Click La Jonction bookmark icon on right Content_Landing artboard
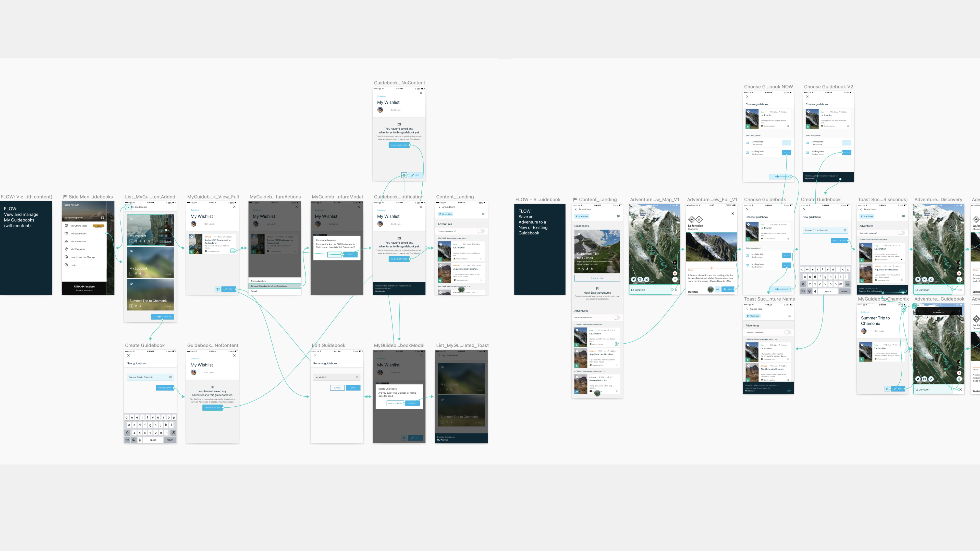 (617, 344)
